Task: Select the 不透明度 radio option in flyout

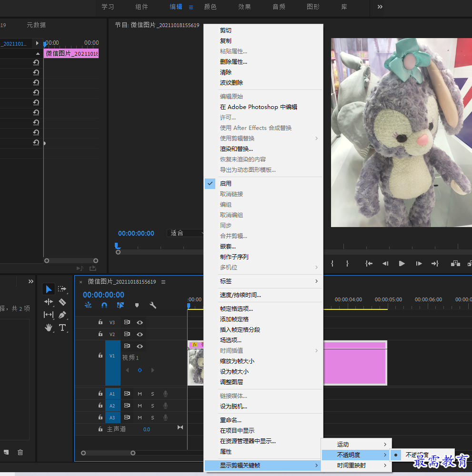Action: (422, 455)
